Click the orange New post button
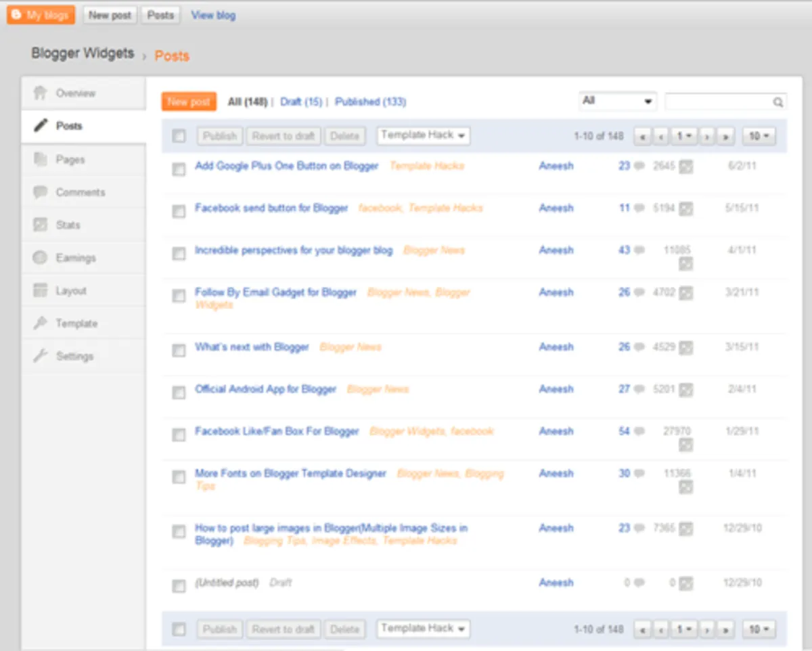 [x=189, y=102]
